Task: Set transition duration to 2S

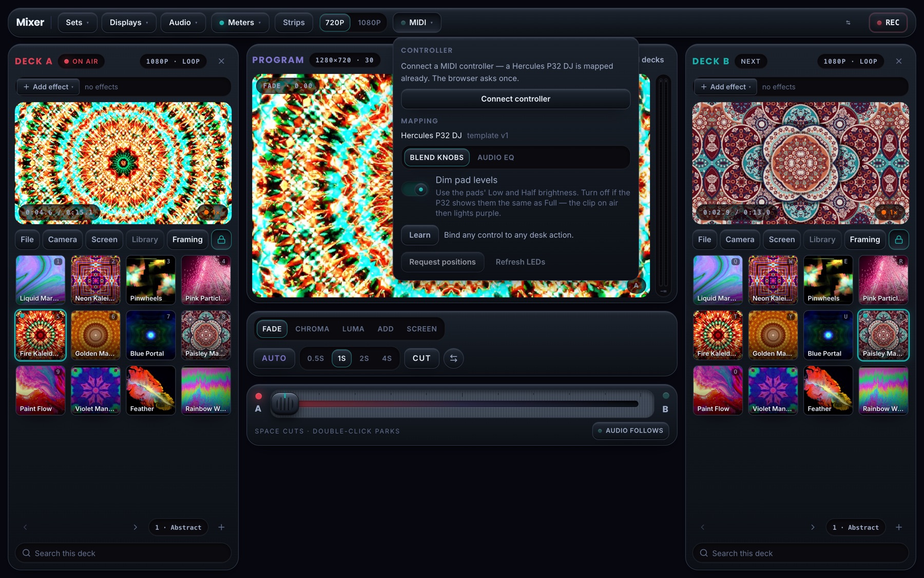Action: [364, 358]
